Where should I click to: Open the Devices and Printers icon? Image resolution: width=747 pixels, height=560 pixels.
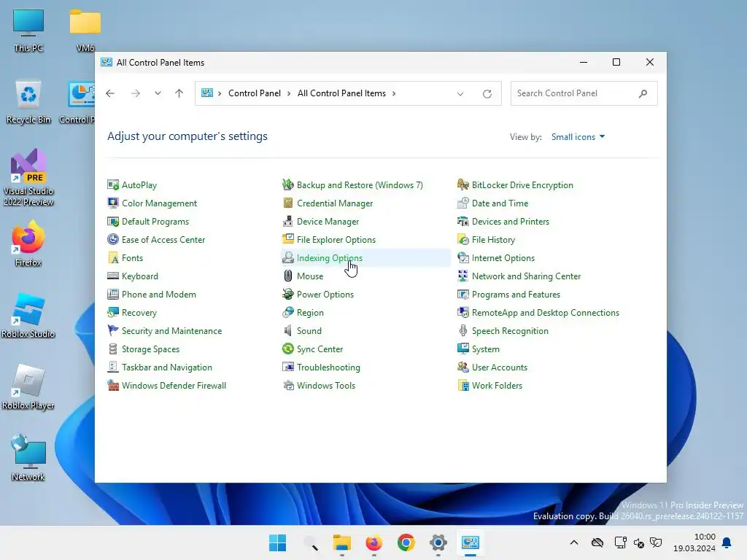tap(462, 222)
